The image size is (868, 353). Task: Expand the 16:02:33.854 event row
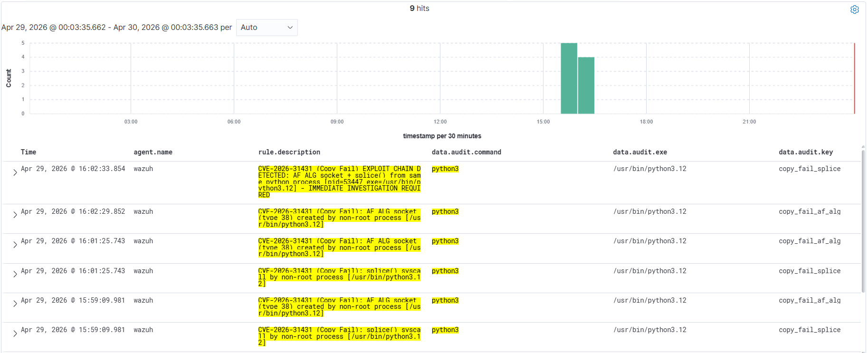click(15, 172)
